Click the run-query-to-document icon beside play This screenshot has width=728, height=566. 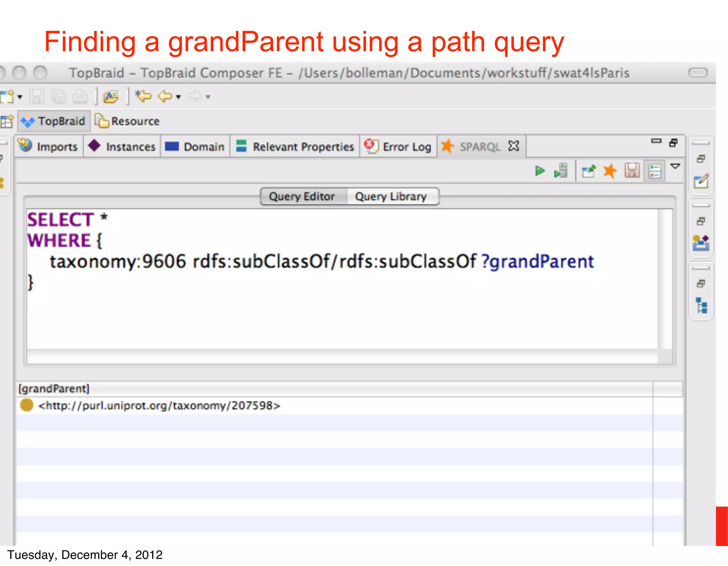561,171
